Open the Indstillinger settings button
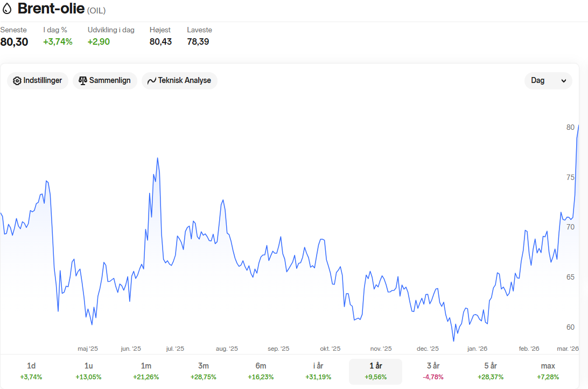Viewport: 588px width, 389px height. [x=38, y=81]
